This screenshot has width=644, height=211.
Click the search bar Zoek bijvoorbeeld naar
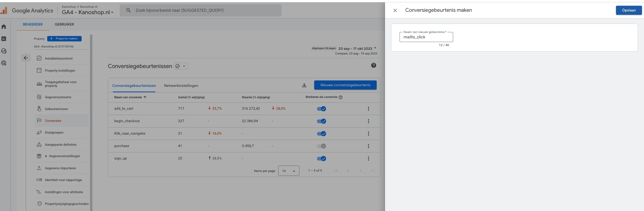pyautogui.click(x=201, y=10)
